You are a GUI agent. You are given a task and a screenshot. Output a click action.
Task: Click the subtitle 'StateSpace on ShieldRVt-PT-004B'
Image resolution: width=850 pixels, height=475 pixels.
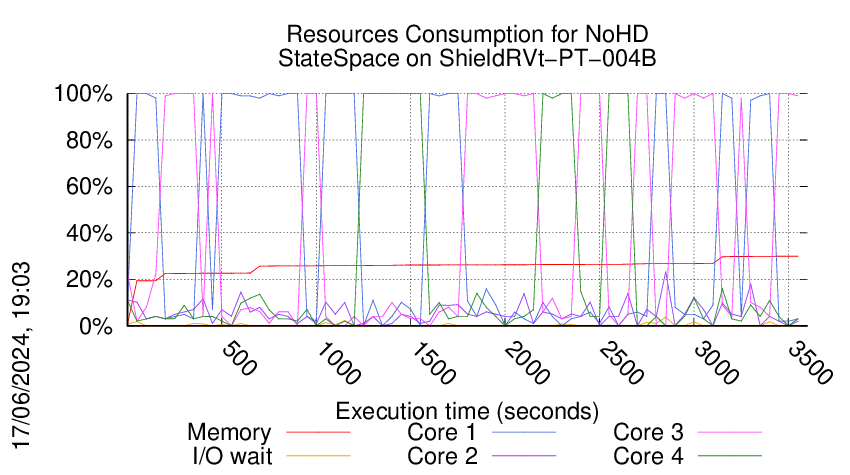click(x=467, y=58)
